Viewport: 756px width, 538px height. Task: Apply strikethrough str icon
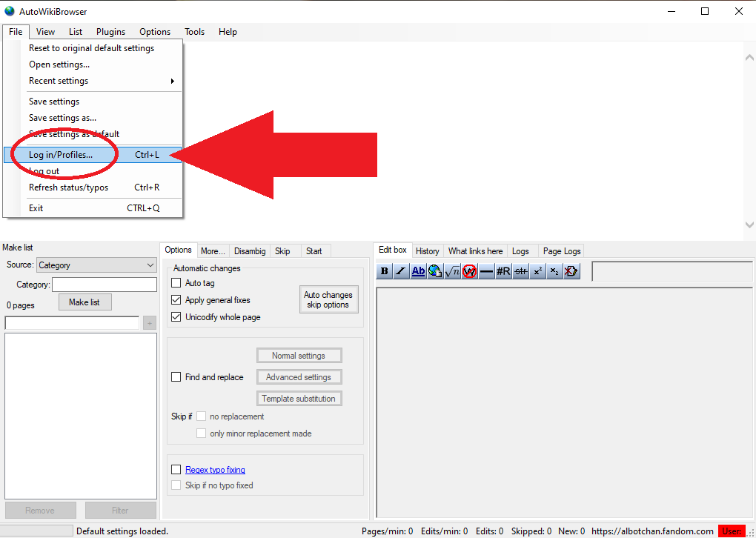[521, 271]
